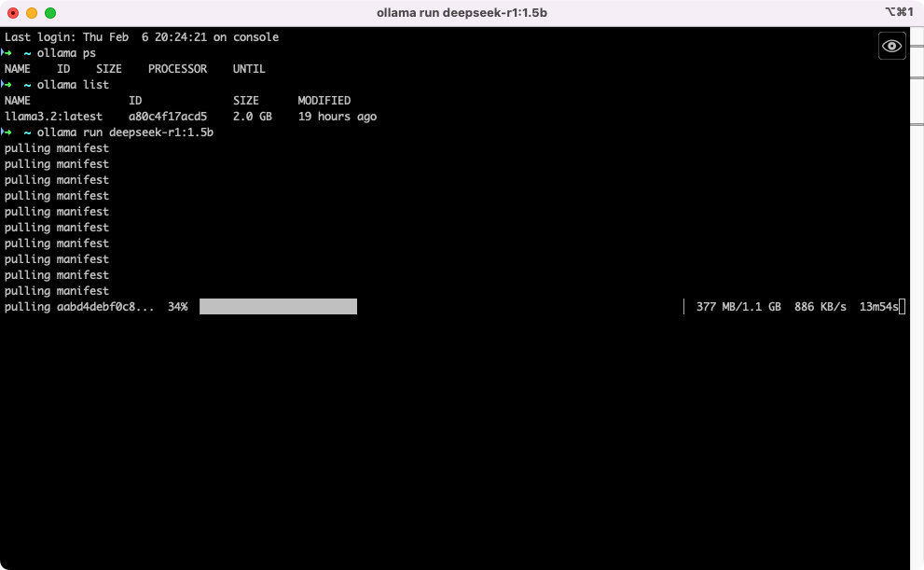
Task: Click the '377 MB/1.1 GB' download size
Action: click(738, 307)
